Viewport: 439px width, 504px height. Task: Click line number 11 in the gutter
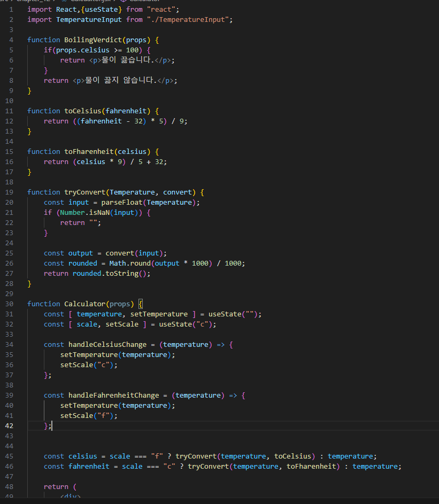tap(9, 111)
